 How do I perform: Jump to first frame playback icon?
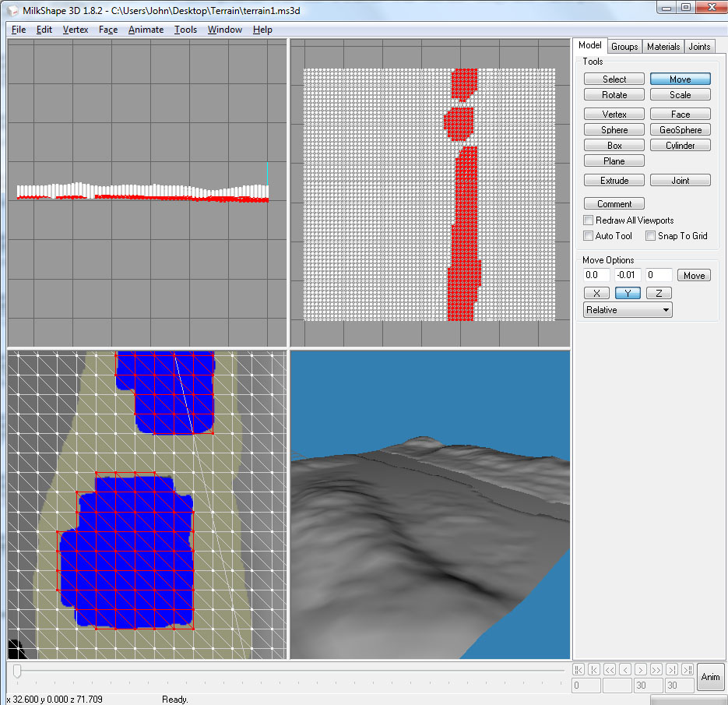coord(578,669)
